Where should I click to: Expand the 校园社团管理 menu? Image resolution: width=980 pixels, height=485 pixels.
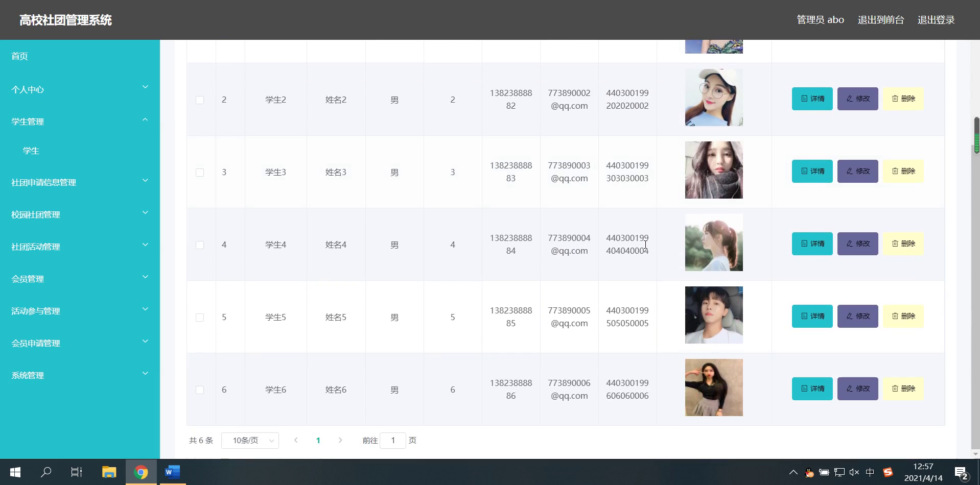point(80,214)
